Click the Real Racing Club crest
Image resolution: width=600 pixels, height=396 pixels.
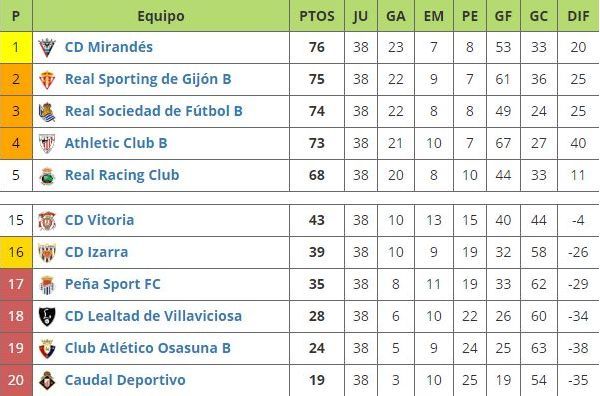tap(47, 176)
